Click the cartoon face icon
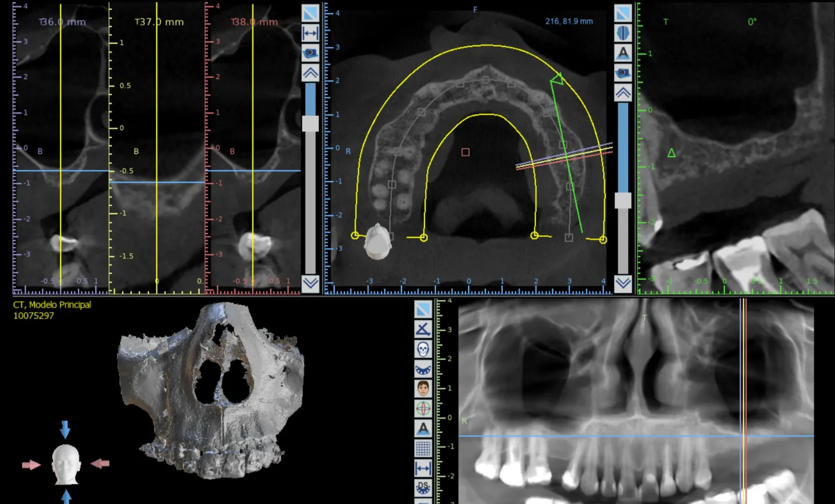The width and height of the screenshot is (835, 504). click(x=423, y=388)
